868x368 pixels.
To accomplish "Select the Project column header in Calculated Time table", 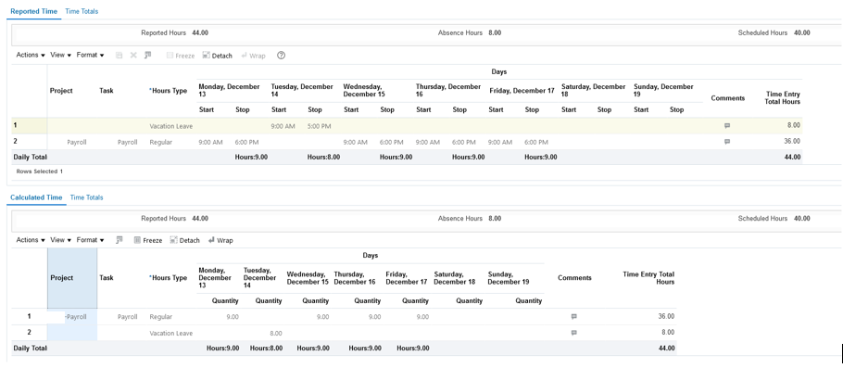I will [x=72, y=278].
